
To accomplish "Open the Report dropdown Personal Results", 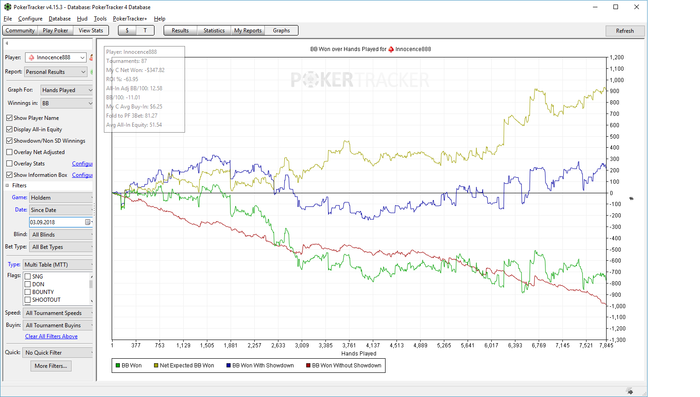I will (55, 72).
